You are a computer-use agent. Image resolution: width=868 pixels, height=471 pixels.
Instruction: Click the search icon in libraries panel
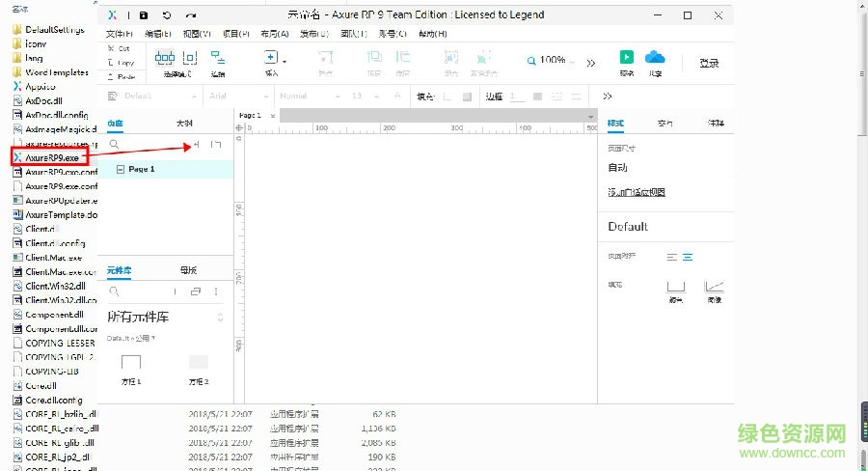(x=114, y=291)
